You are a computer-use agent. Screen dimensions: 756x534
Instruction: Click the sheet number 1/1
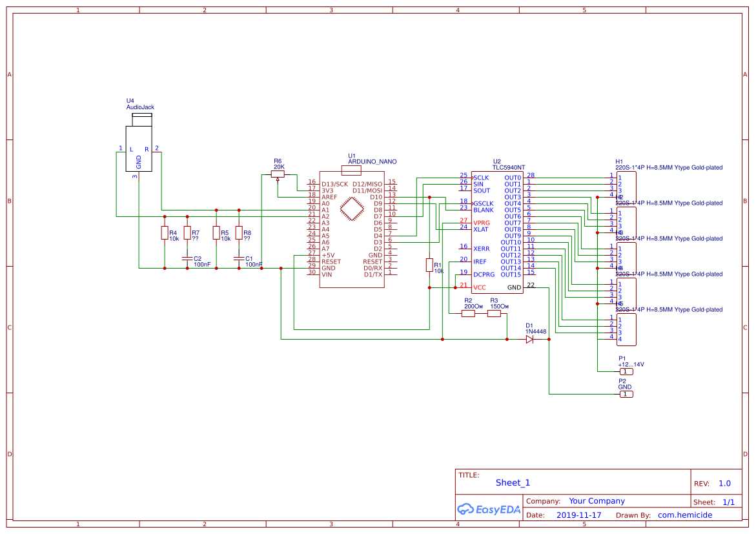[728, 502]
